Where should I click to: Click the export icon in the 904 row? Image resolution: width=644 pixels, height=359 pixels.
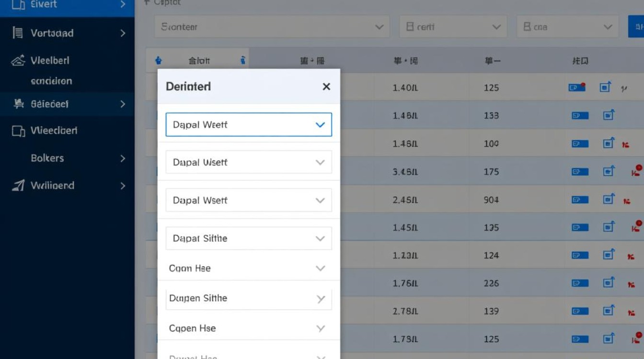(609, 199)
